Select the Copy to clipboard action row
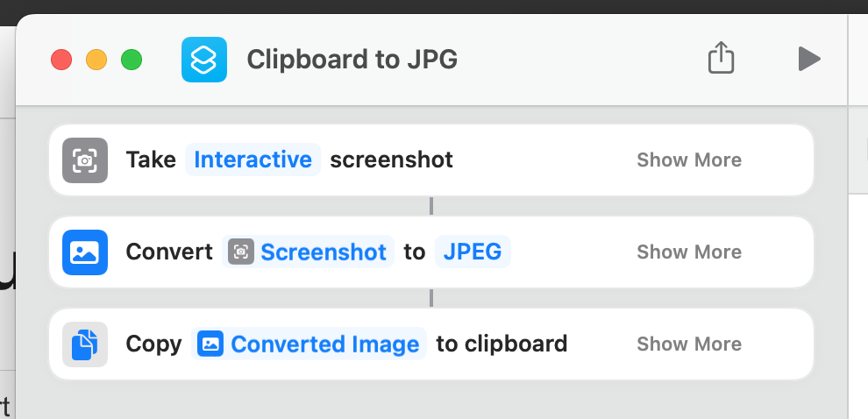 point(596,344)
